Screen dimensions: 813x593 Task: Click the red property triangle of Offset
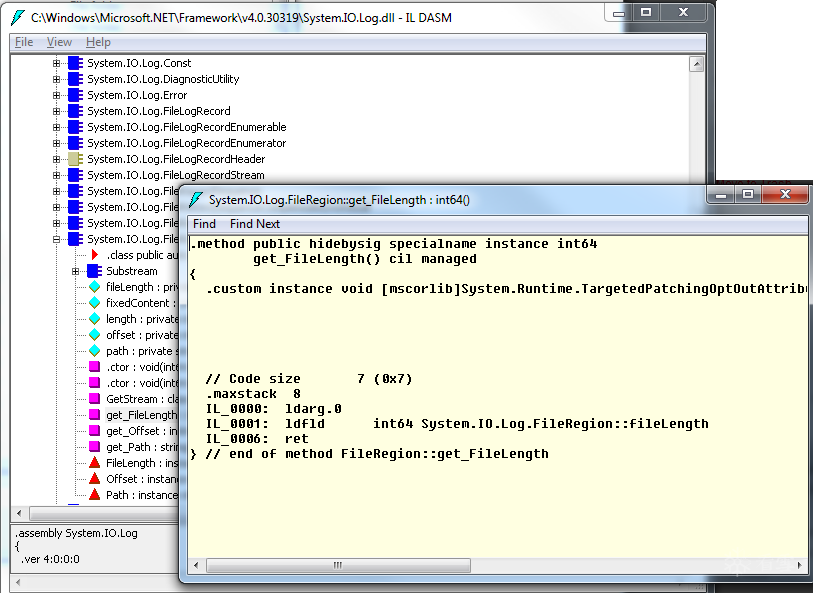(94, 478)
